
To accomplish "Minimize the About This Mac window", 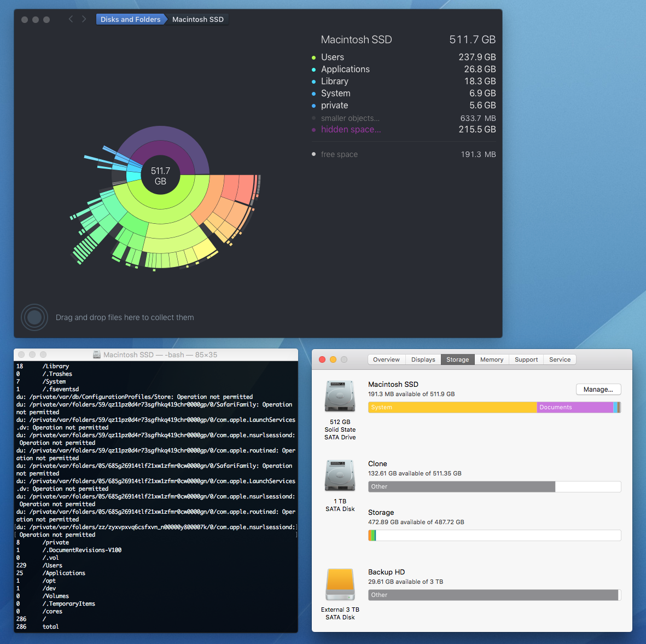I will pos(333,359).
